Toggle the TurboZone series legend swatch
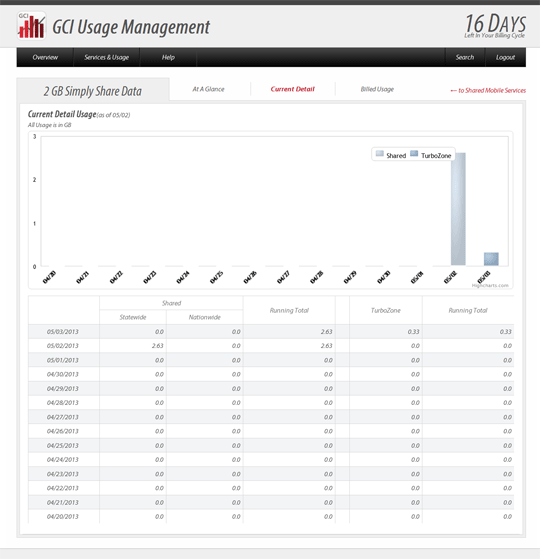540x559 pixels. (x=414, y=154)
